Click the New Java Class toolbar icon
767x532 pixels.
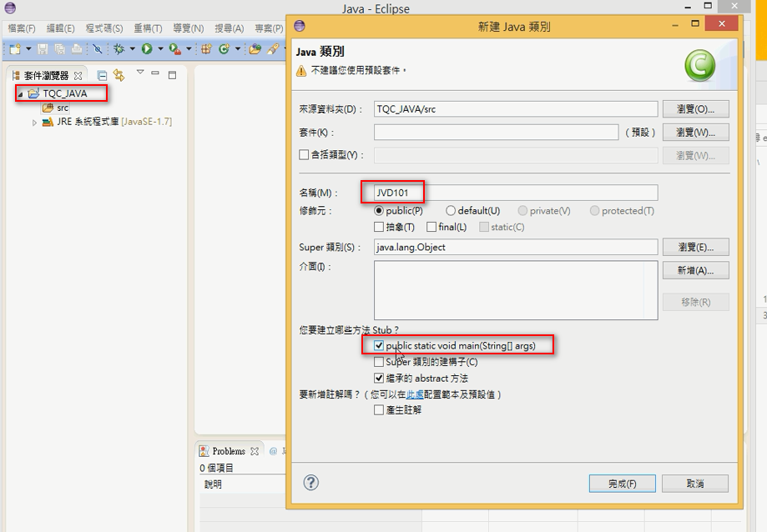pyautogui.click(x=224, y=49)
